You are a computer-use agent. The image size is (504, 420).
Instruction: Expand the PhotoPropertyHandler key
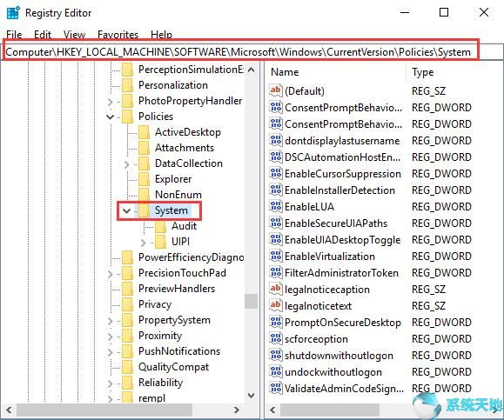pos(111,102)
